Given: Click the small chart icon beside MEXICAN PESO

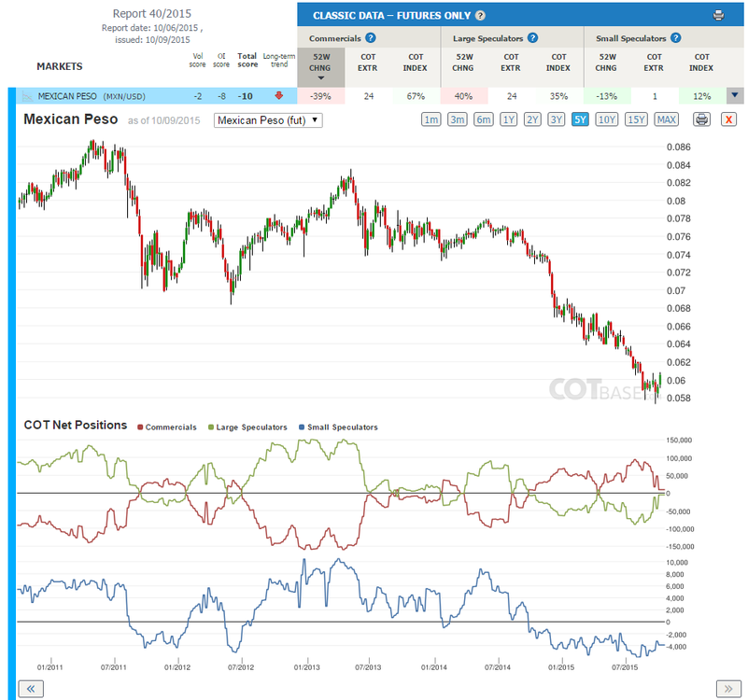Looking at the screenshot, I should [28, 96].
